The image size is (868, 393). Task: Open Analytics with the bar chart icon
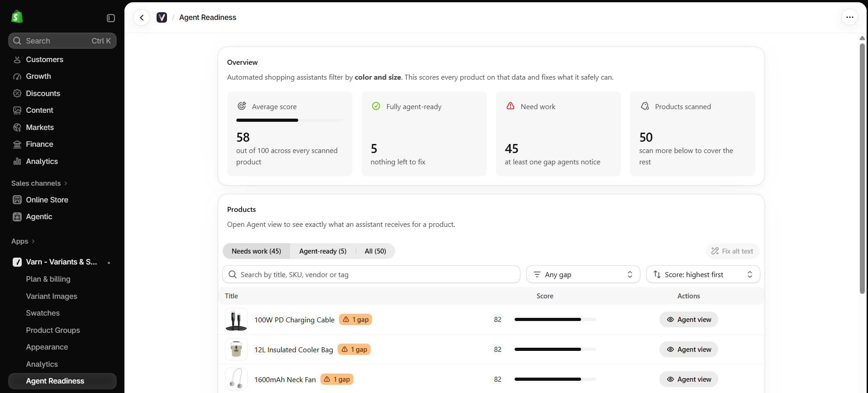pyautogui.click(x=17, y=161)
